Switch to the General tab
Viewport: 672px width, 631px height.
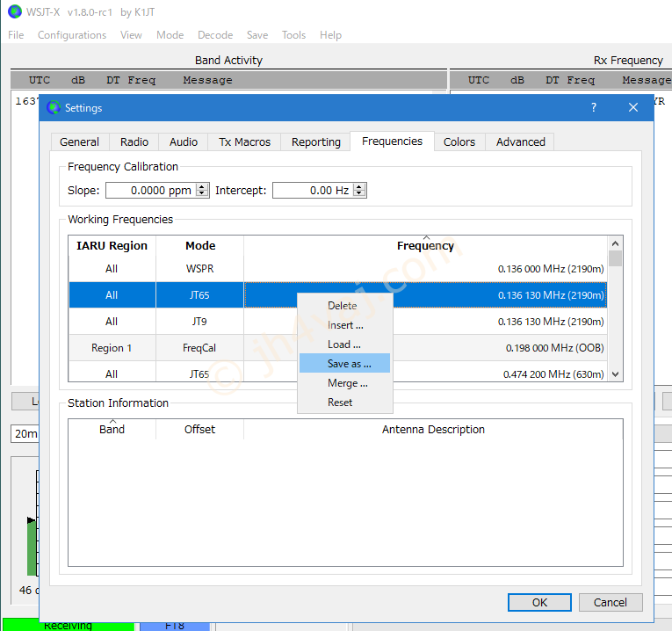80,141
